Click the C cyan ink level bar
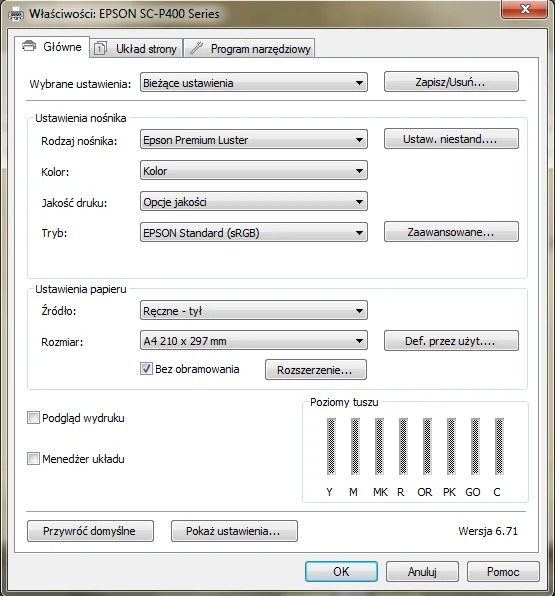This screenshot has width=555, height=596. [x=499, y=446]
